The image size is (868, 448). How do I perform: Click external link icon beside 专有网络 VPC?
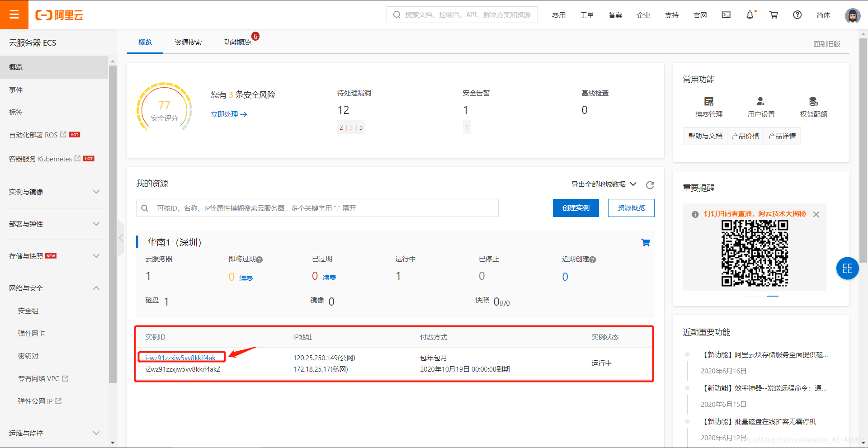65,378
